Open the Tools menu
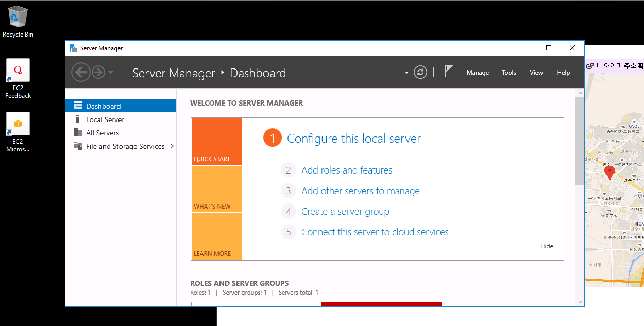Image resolution: width=644 pixels, height=326 pixels. pyautogui.click(x=509, y=73)
